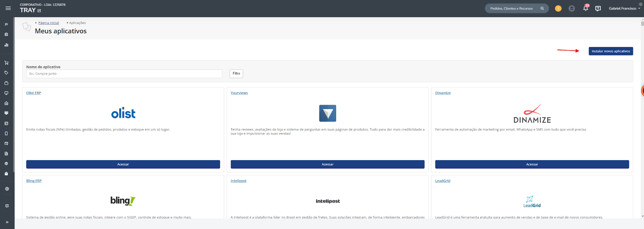This screenshot has width=644, height=229.
Task: Click the CORPORATIVO - LOJA: 1225878 text
Action: [43, 5]
